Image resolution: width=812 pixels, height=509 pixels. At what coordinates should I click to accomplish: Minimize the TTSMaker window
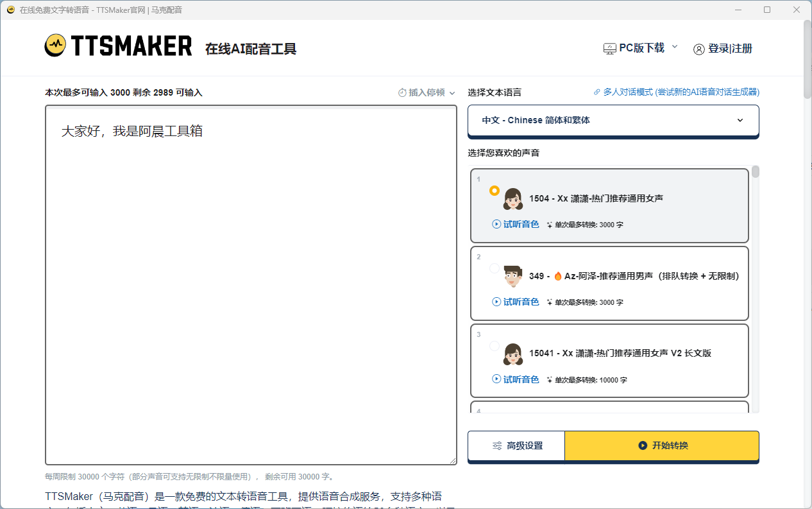point(738,10)
